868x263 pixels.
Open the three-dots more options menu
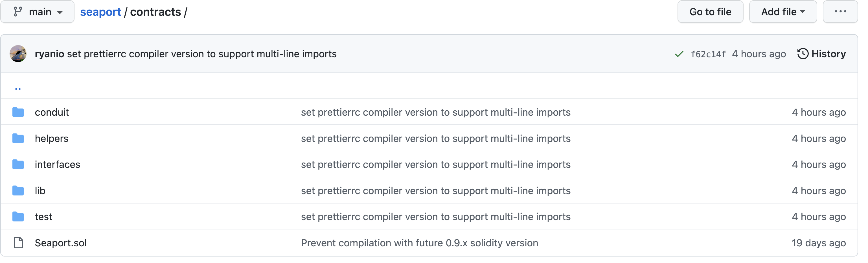840,12
